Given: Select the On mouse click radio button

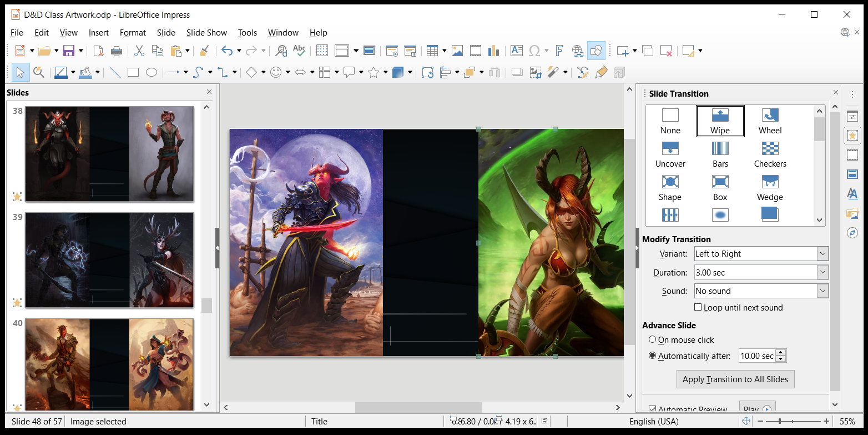Looking at the screenshot, I should [x=652, y=339].
